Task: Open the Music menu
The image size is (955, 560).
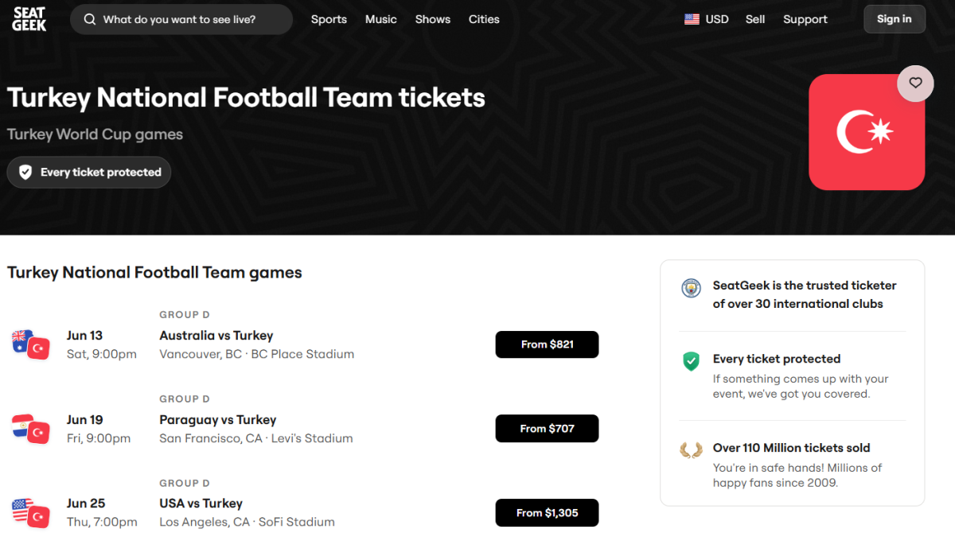Action: (380, 19)
